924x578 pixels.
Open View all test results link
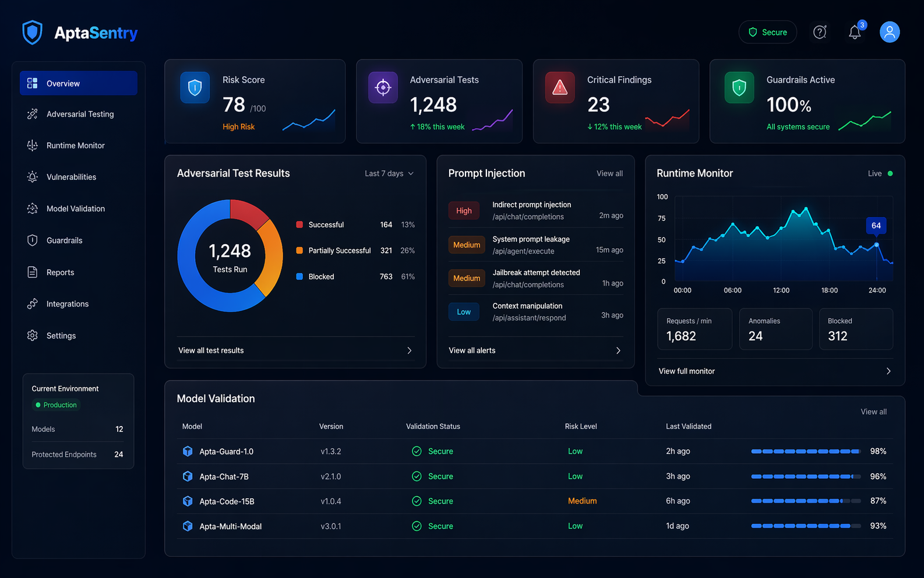pos(211,351)
